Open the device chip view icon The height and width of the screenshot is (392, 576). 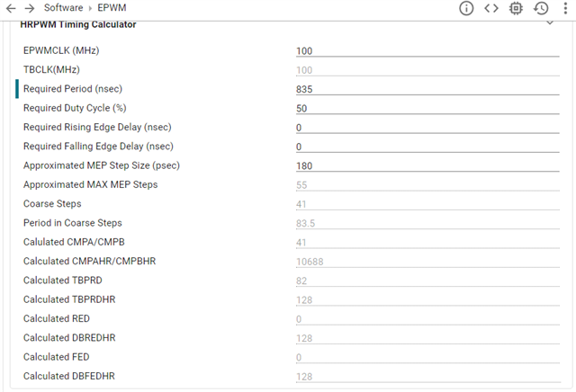tap(516, 8)
